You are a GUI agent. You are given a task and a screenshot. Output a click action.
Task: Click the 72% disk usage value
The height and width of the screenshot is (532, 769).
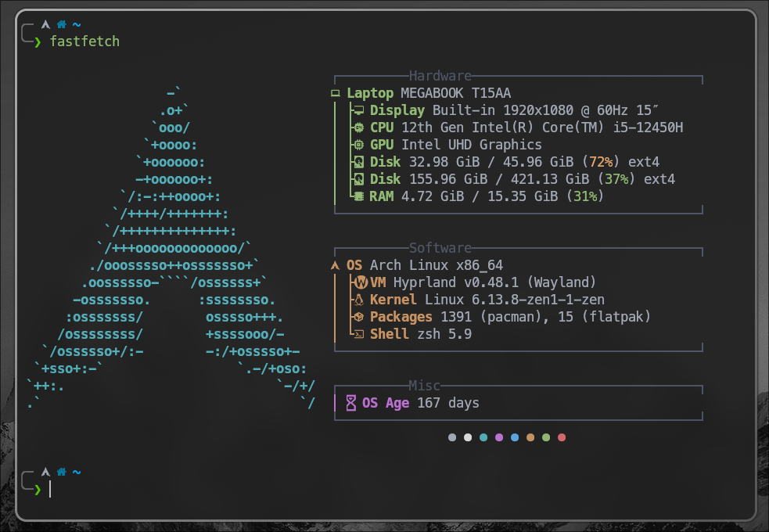[602, 162]
